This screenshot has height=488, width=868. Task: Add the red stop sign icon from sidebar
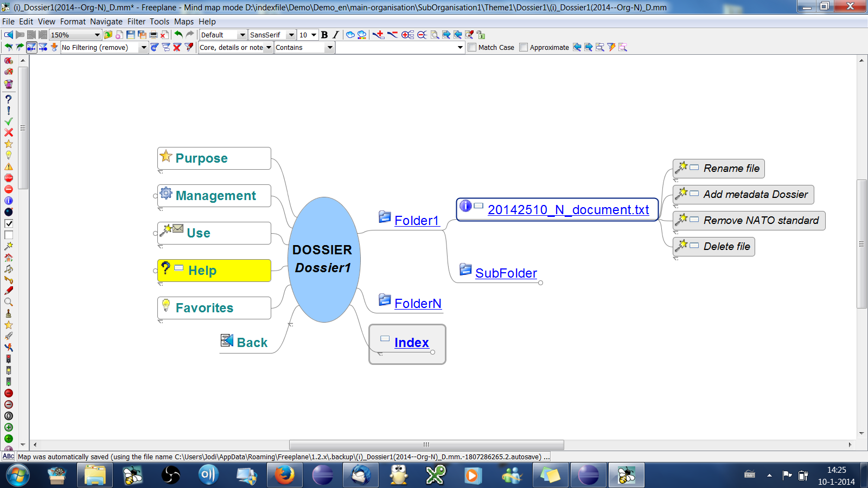(9, 178)
